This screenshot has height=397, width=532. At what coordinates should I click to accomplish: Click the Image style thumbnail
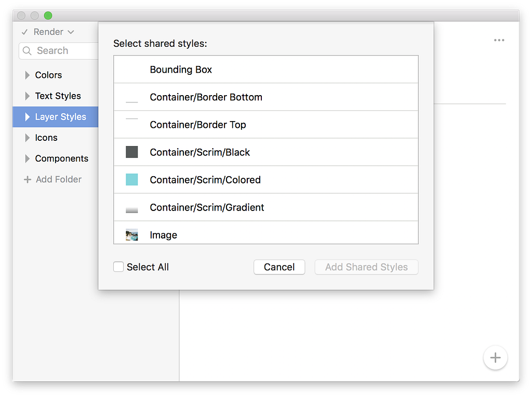tap(132, 235)
